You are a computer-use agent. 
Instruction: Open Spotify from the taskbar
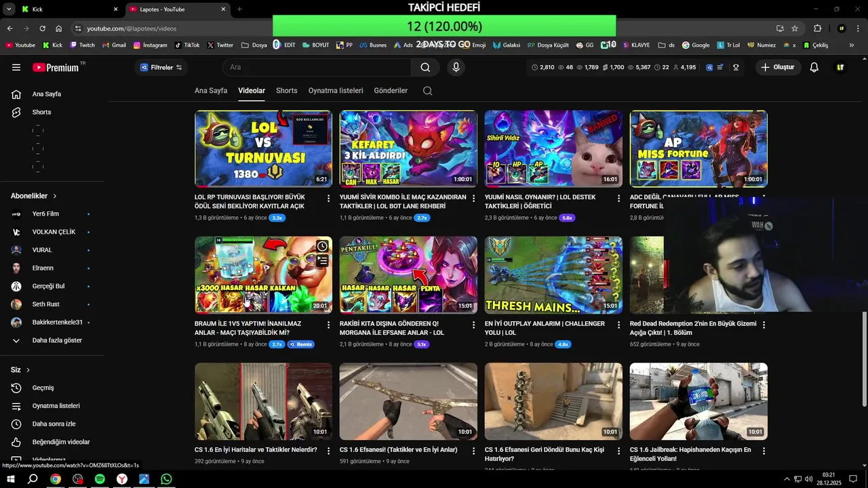click(x=100, y=479)
